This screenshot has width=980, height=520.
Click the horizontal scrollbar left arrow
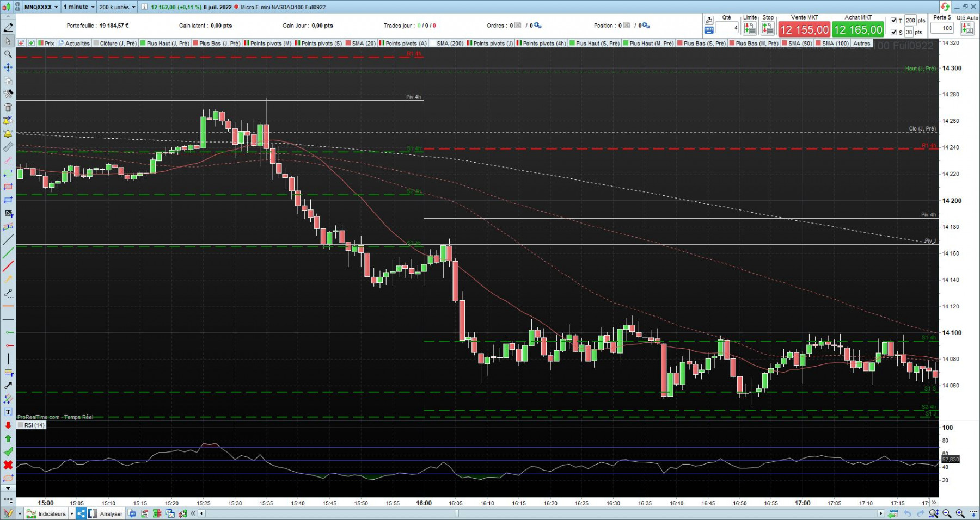click(x=201, y=513)
